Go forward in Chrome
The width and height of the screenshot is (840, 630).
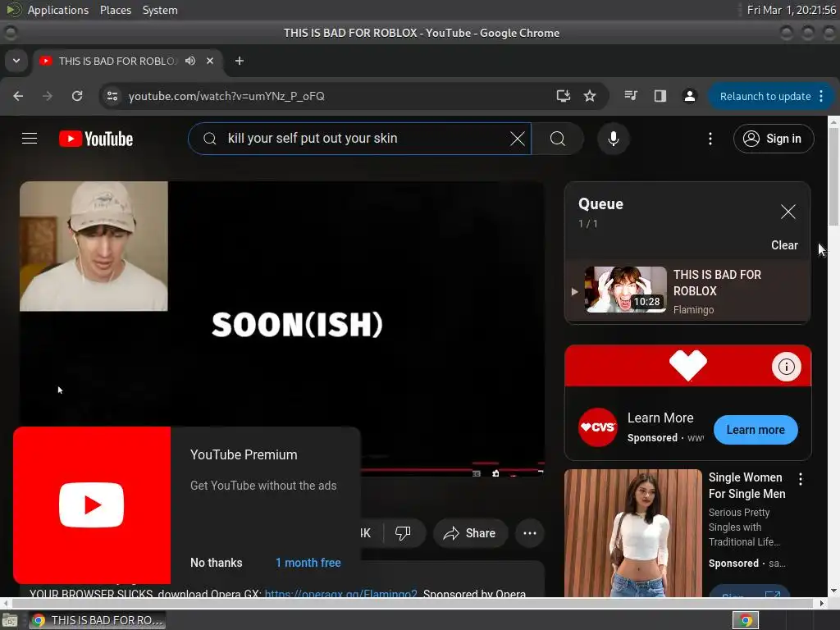pyautogui.click(x=48, y=96)
